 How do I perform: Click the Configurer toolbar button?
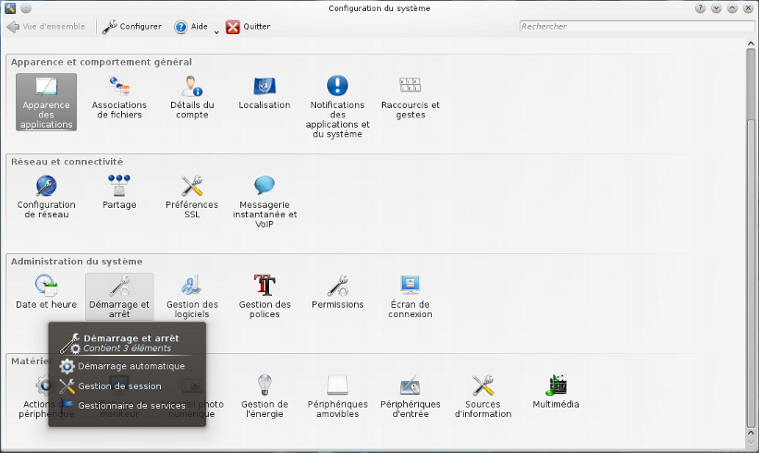[132, 27]
